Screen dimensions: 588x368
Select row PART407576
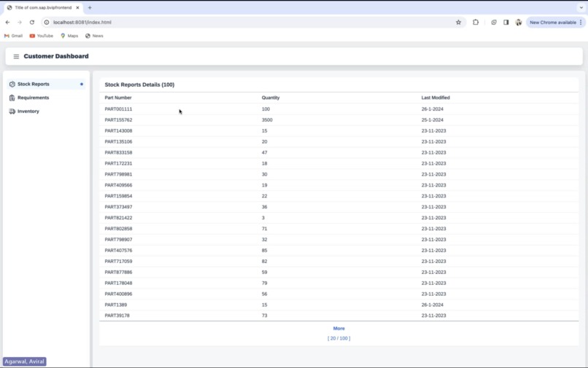(x=339, y=251)
